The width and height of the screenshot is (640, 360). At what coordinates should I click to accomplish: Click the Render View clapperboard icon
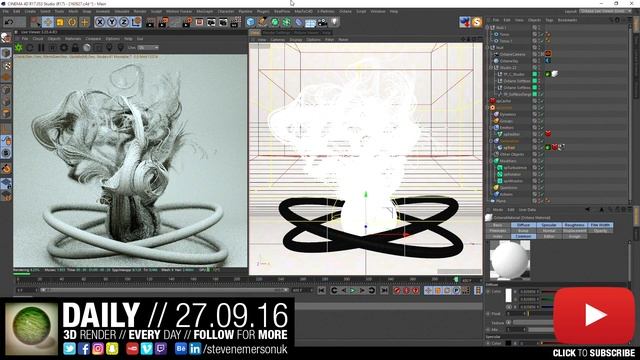pos(150,22)
